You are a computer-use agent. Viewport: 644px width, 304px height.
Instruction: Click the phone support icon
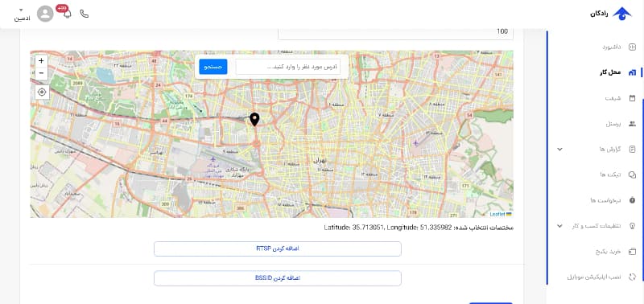click(85, 14)
